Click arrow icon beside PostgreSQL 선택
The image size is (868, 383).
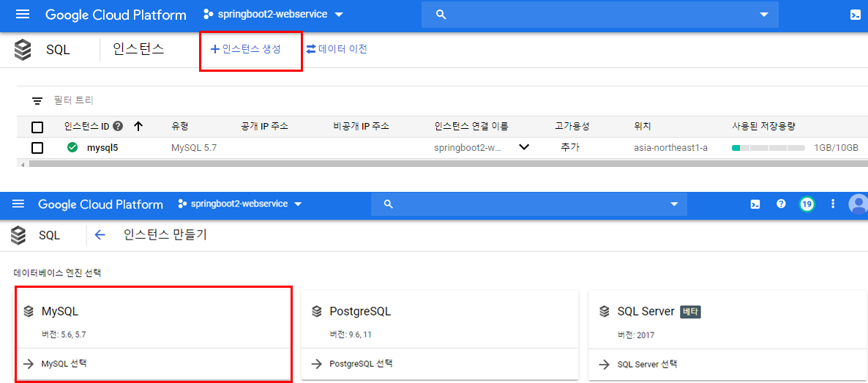pyautogui.click(x=317, y=364)
